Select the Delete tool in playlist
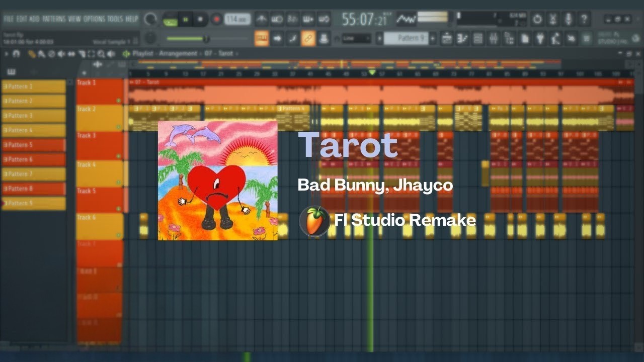This screenshot has width=644, height=362. (51, 54)
